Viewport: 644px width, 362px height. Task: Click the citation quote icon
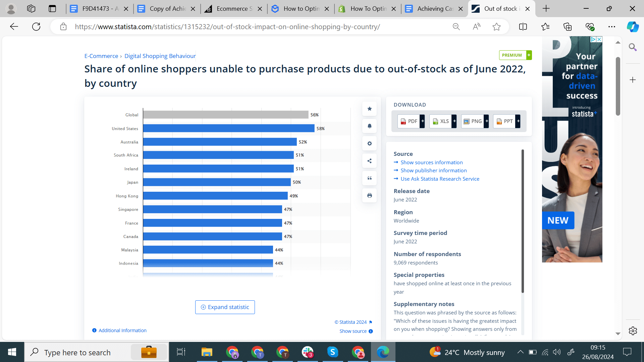pos(369,178)
